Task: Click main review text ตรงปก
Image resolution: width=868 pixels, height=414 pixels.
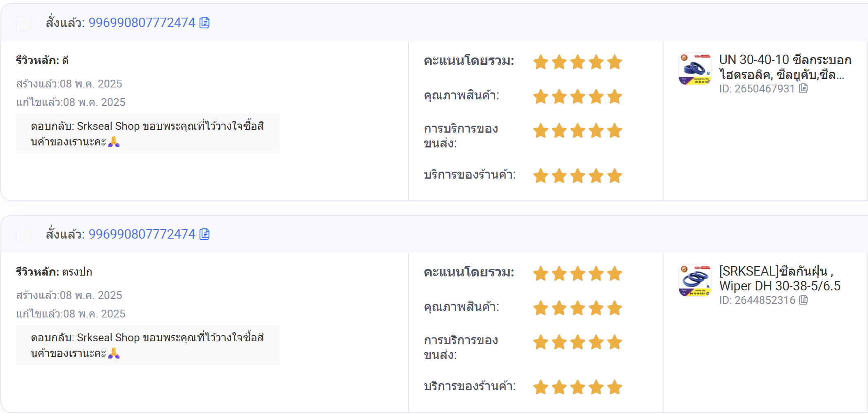Action: (x=77, y=272)
